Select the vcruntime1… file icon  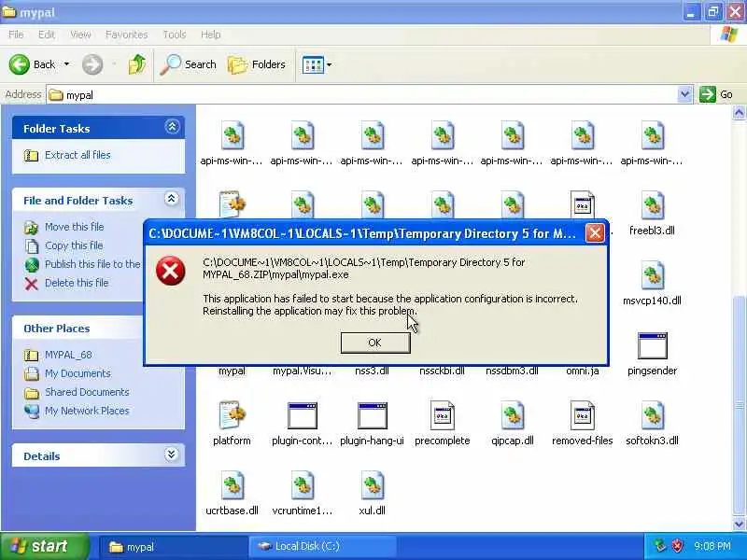[x=302, y=485]
